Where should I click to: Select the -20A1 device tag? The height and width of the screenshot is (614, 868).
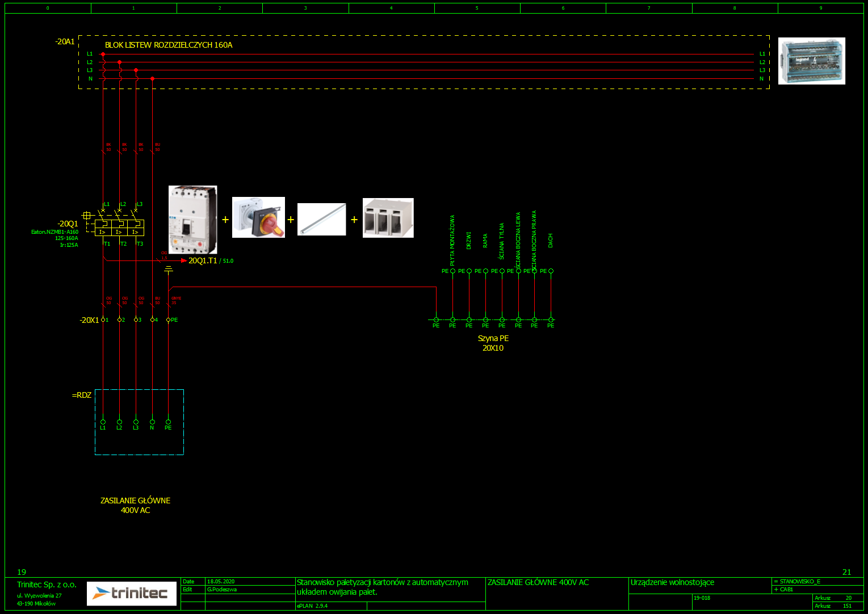tap(65, 41)
